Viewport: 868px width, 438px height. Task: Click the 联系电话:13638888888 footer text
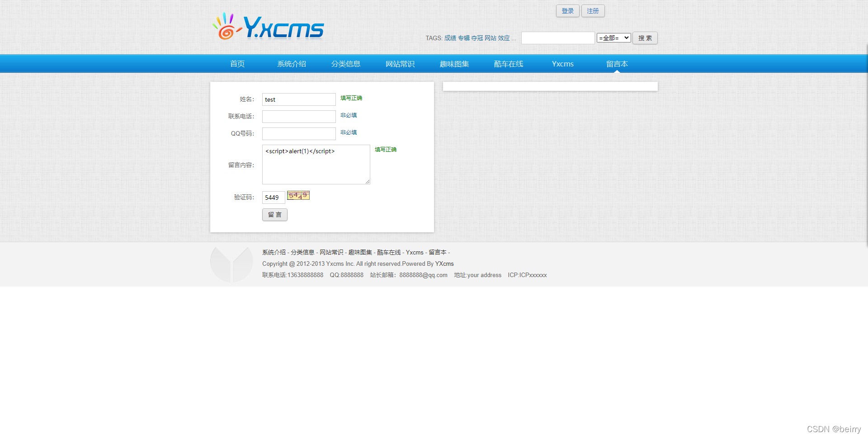pos(293,275)
